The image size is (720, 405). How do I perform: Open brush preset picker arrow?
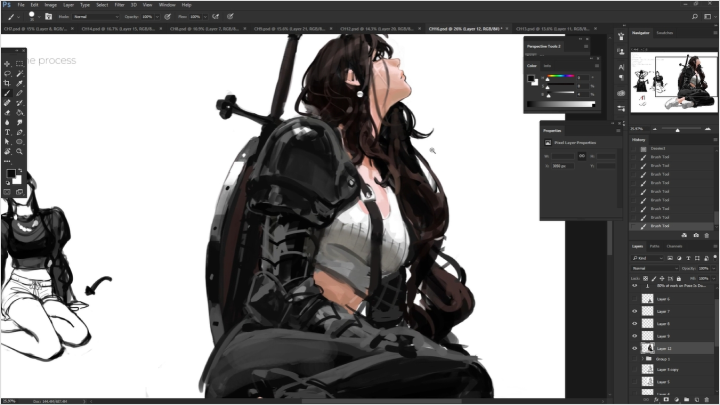[x=39, y=17]
